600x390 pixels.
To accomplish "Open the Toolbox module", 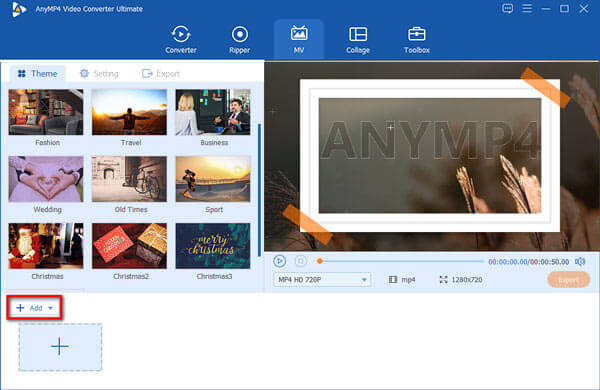I will [417, 39].
